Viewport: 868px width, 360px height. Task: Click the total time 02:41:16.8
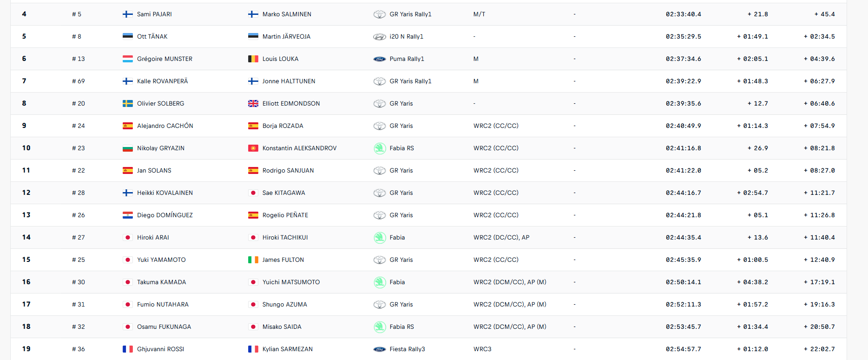pyautogui.click(x=683, y=148)
